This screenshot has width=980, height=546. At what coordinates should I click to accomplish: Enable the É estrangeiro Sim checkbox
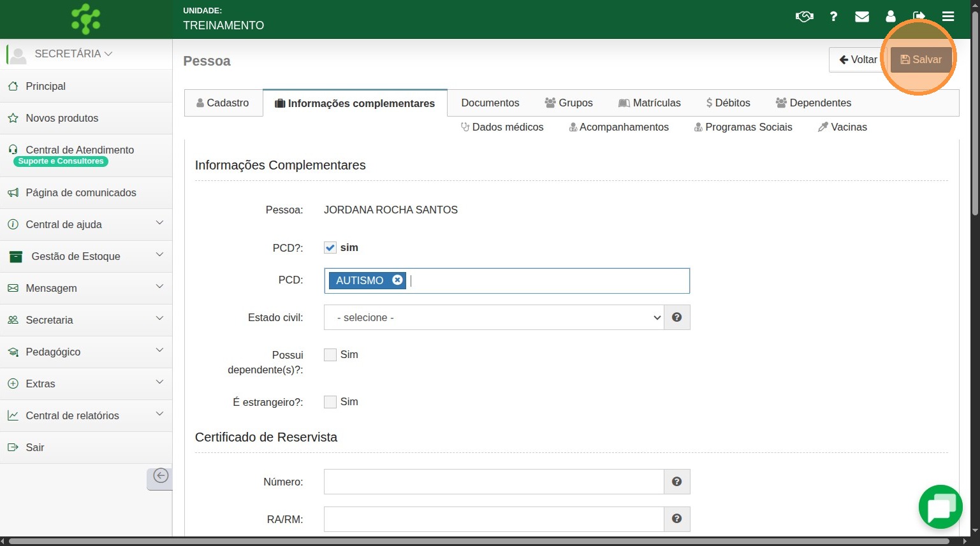click(x=330, y=402)
